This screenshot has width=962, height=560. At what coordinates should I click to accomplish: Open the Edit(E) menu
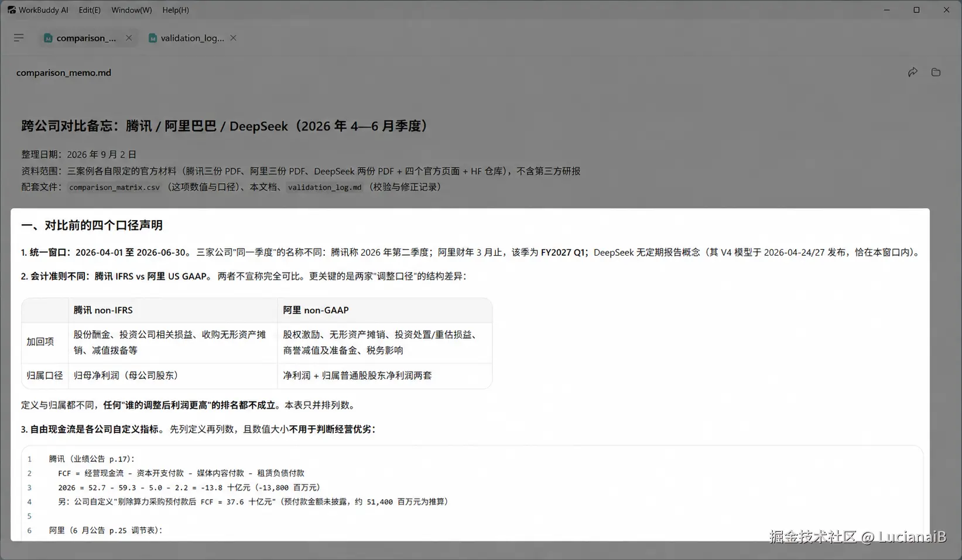[90, 10]
